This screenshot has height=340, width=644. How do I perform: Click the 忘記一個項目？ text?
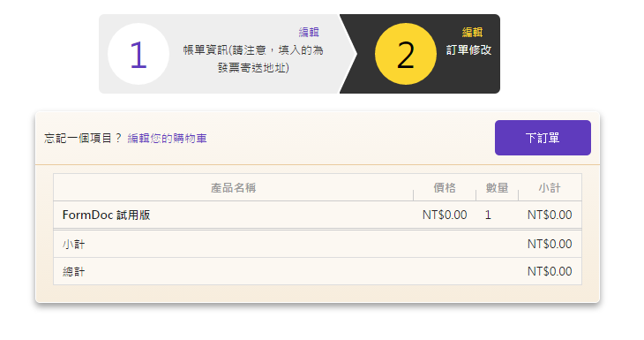pyautogui.click(x=84, y=138)
